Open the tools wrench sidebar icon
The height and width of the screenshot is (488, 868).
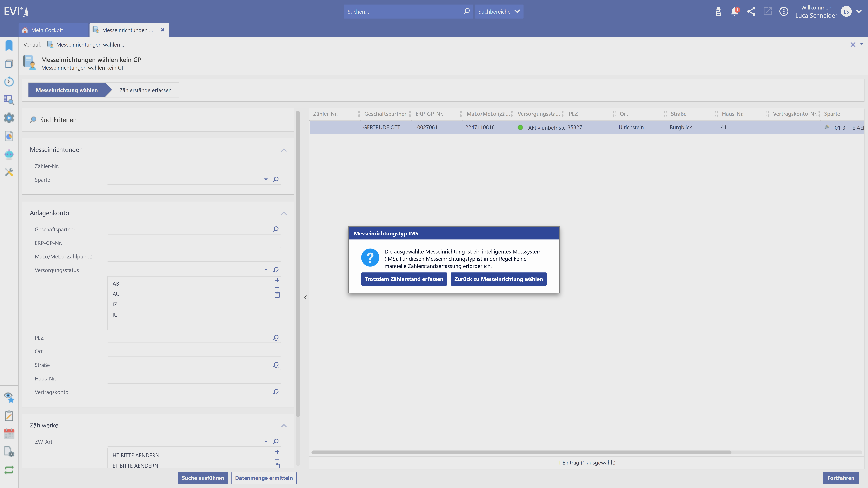[9, 172]
